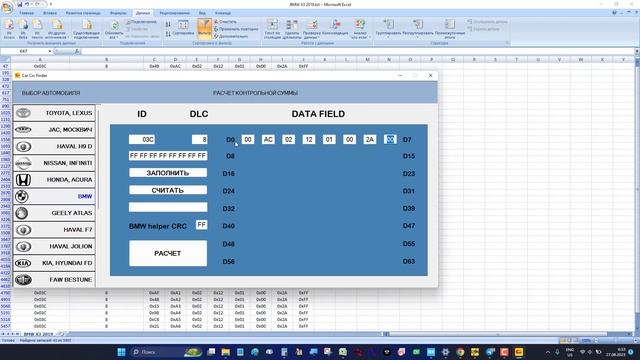Click the ID input field 03C

tap(142, 140)
